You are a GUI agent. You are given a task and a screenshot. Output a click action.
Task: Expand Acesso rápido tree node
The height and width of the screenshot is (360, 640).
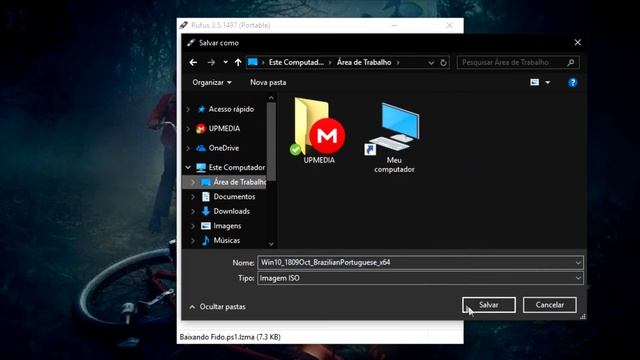tap(188, 109)
